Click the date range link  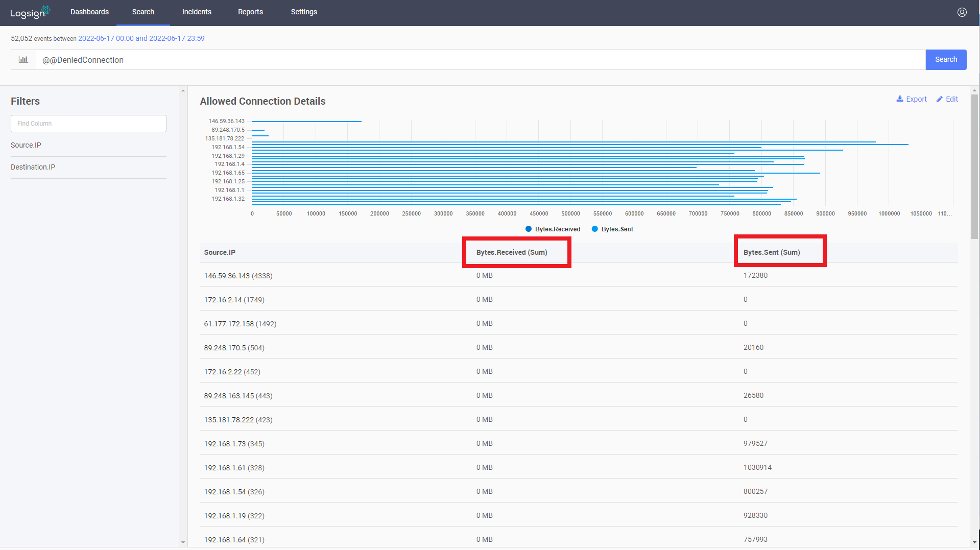point(141,38)
